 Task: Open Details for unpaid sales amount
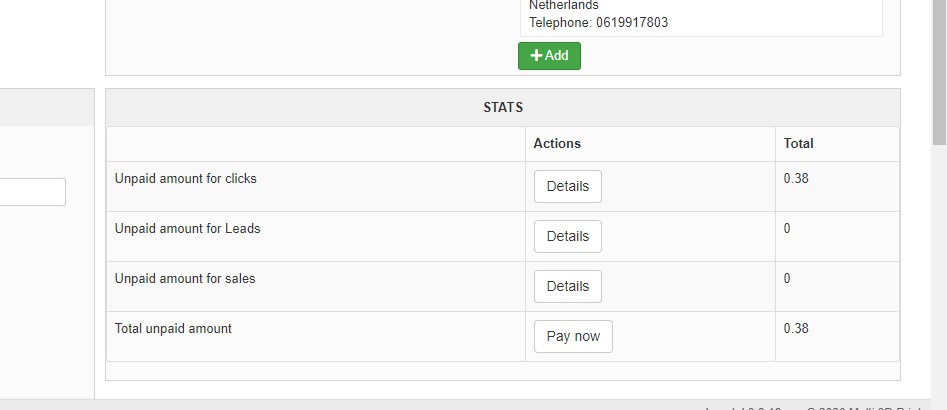point(567,286)
